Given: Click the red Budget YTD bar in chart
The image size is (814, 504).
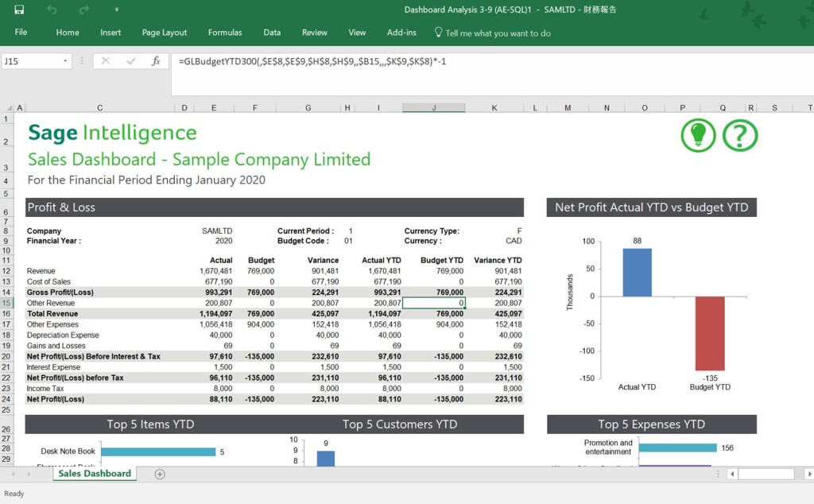Looking at the screenshot, I should coord(710,333).
